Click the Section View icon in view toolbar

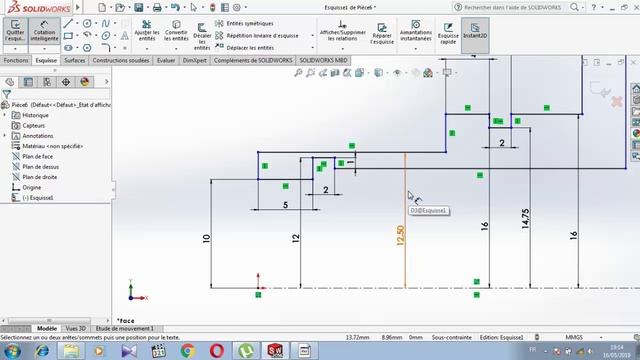click(335, 73)
